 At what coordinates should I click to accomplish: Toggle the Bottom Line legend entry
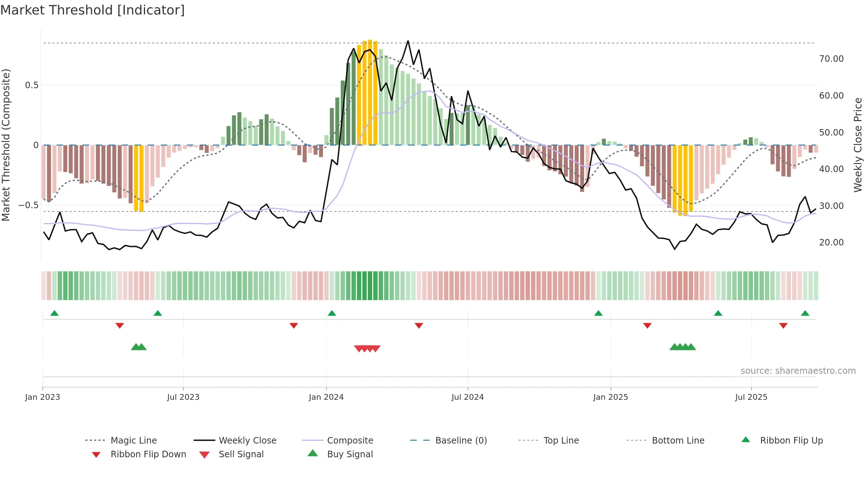coord(665,440)
